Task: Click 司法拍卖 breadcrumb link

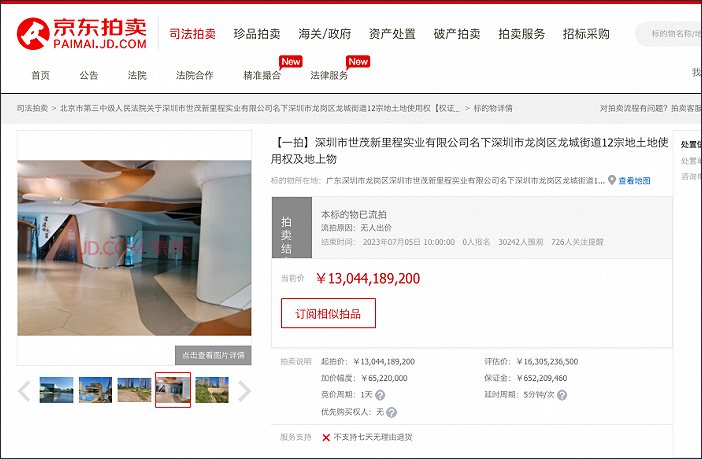Action: pyautogui.click(x=32, y=108)
